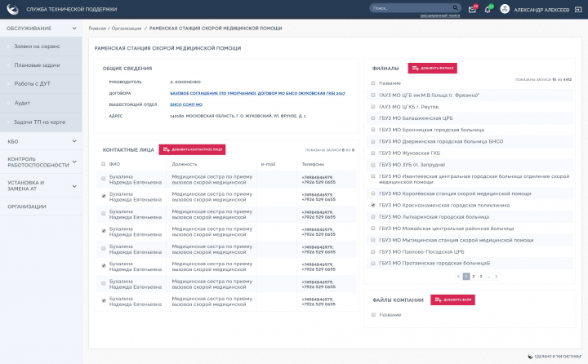The width and height of the screenshot is (588, 364).
Task: Click the Добавить контактное лицо button
Action: (x=192, y=149)
